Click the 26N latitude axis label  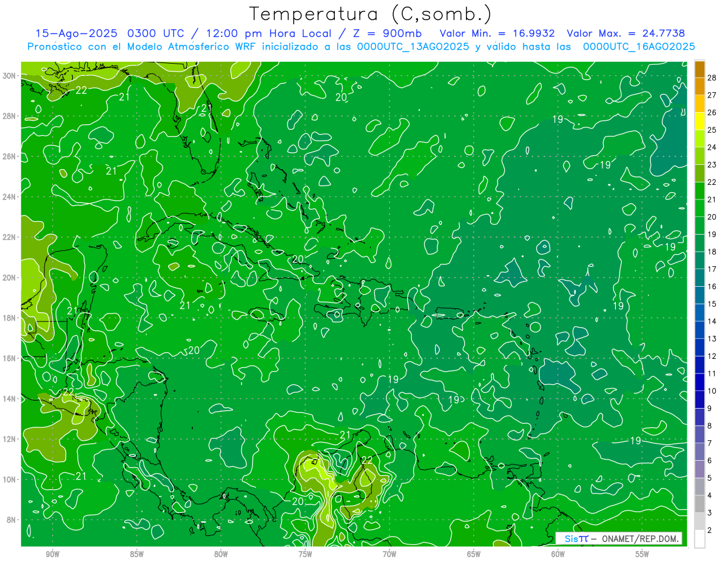[10, 156]
